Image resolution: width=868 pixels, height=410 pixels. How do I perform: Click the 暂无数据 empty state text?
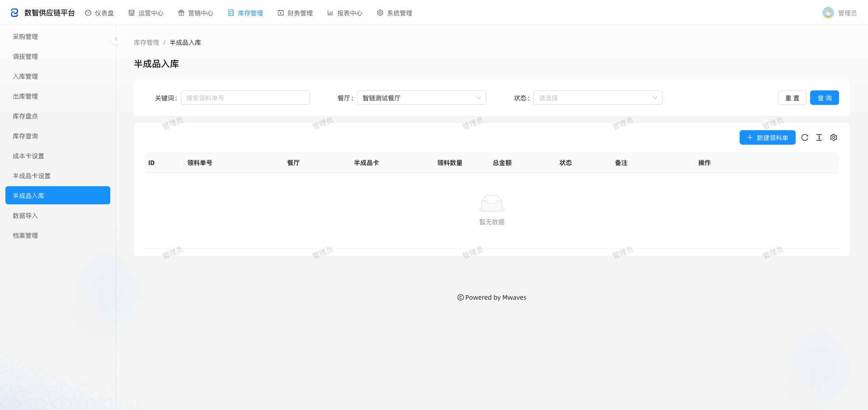coord(492,222)
